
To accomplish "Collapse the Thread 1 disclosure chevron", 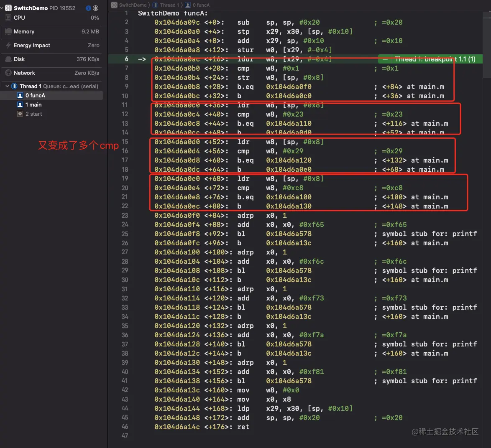I will tap(7, 87).
